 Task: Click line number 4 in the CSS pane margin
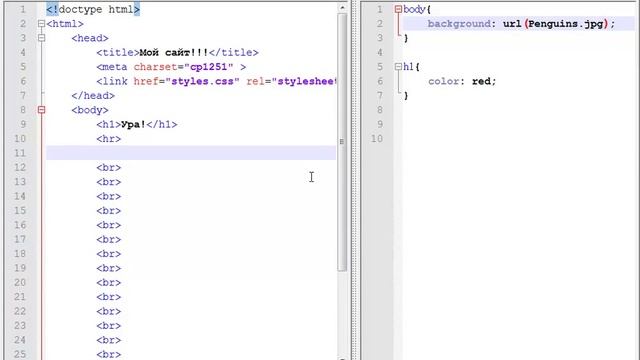tap(380, 53)
